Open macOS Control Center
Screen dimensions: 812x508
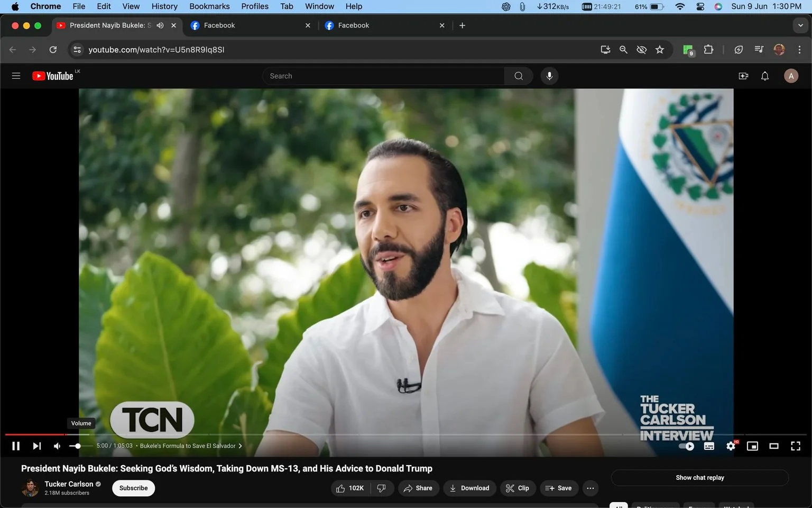pos(700,6)
